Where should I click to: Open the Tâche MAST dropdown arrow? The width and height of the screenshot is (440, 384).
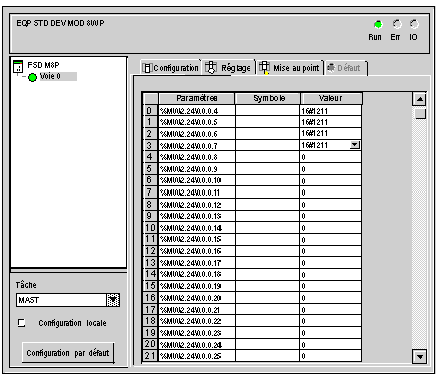pyautogui.click(x=113, y=300)
